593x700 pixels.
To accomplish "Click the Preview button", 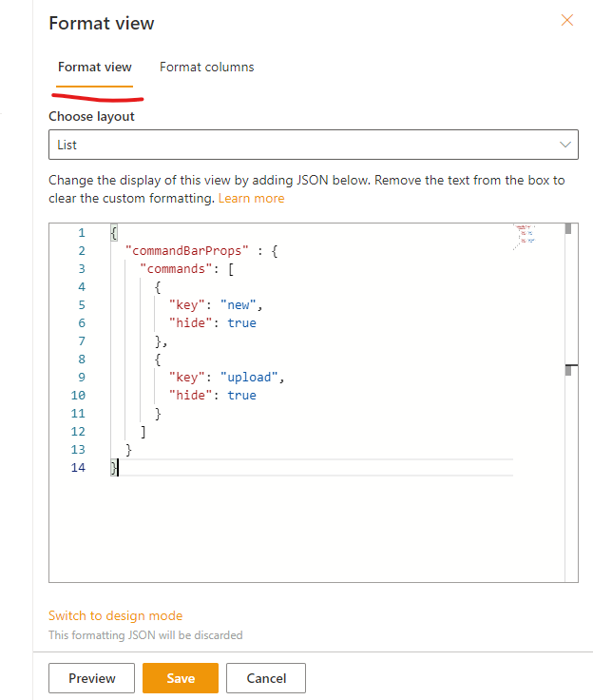I will coord(91,678).
